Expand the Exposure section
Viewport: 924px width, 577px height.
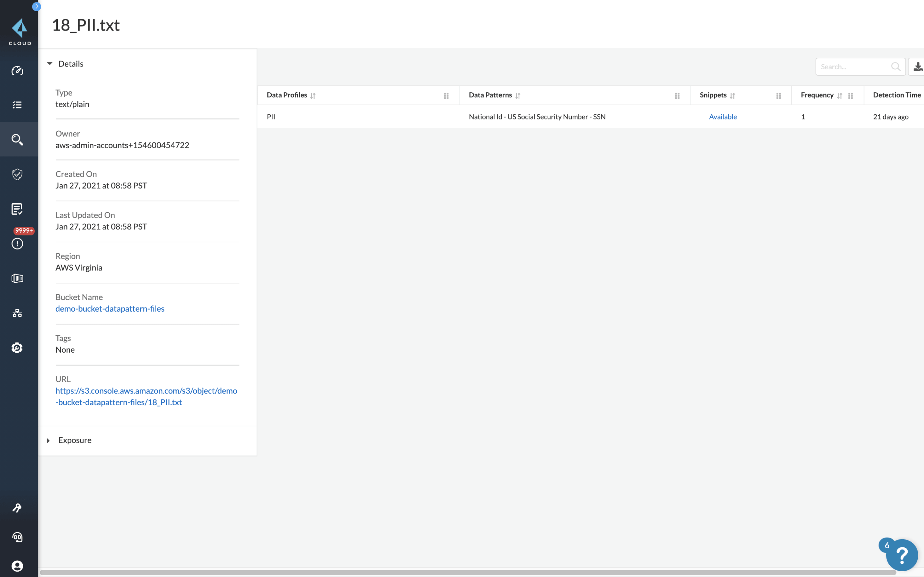click(48, 440)
